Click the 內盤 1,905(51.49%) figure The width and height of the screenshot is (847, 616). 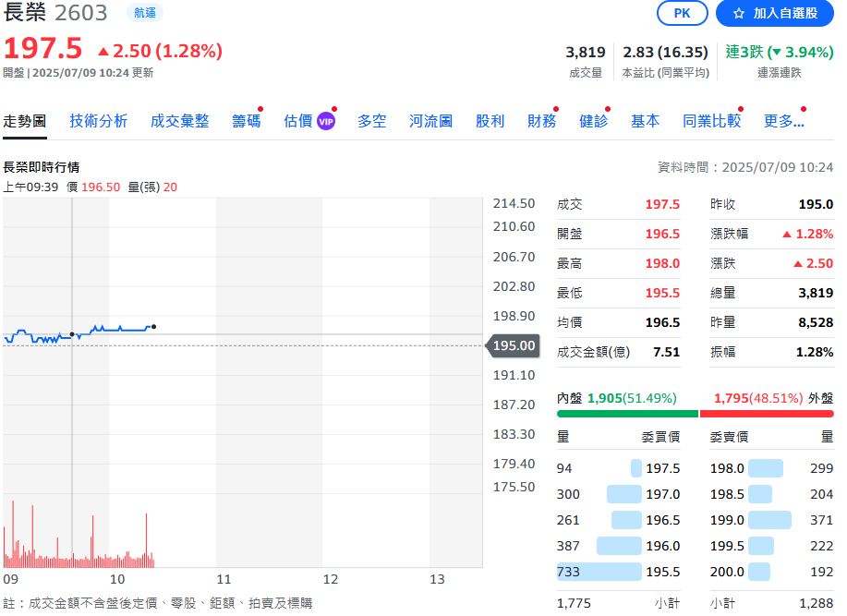click(x=632, y=398)
